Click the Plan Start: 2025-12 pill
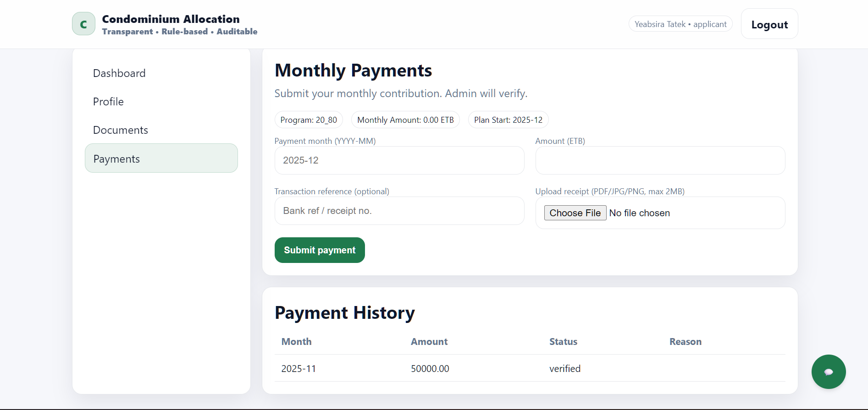 click(x=508, y=120)
